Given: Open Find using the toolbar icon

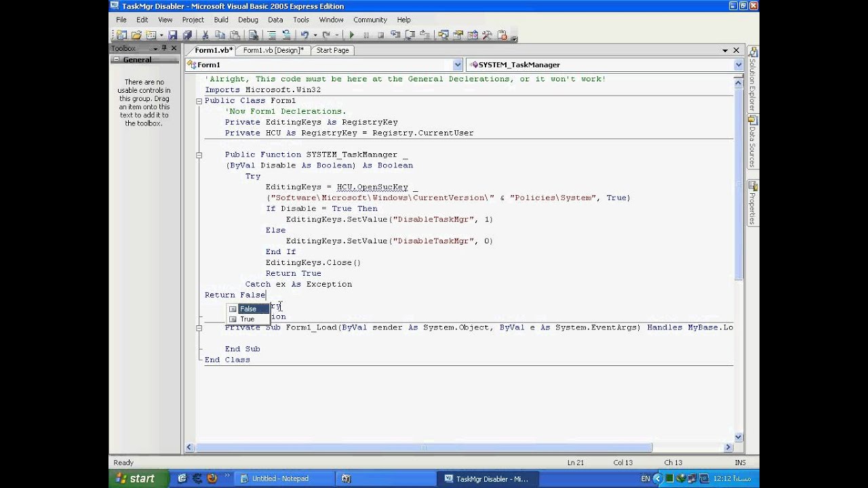Looking at the screenshot, I should (x=253, y=35).
